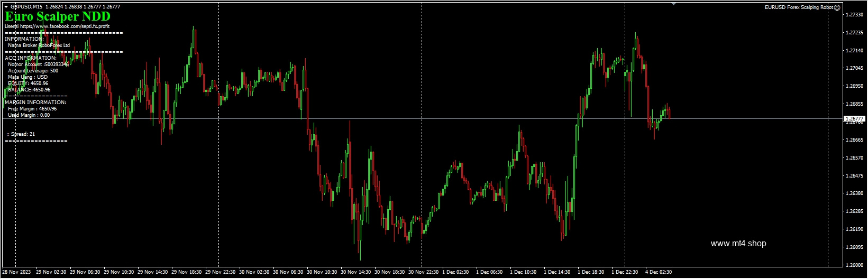Open the one-click trading triangle beside GBPUSD,M15
Viewport: 868px width, 279px height.
6,7
